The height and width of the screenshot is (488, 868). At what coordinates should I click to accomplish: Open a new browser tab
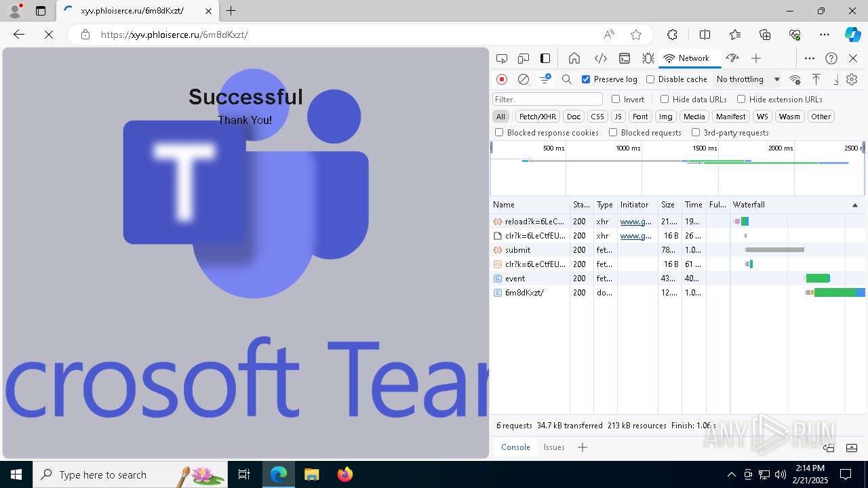231,10
